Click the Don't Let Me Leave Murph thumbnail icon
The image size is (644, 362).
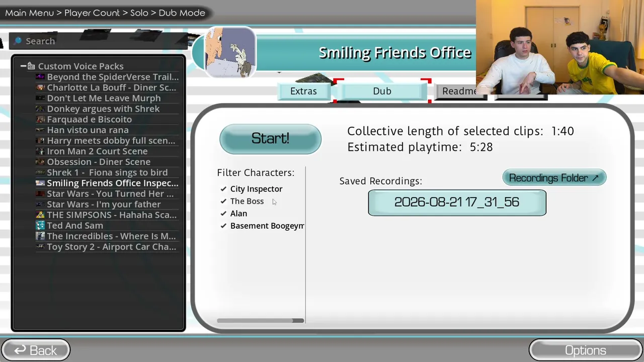click(x=40, y=98)
